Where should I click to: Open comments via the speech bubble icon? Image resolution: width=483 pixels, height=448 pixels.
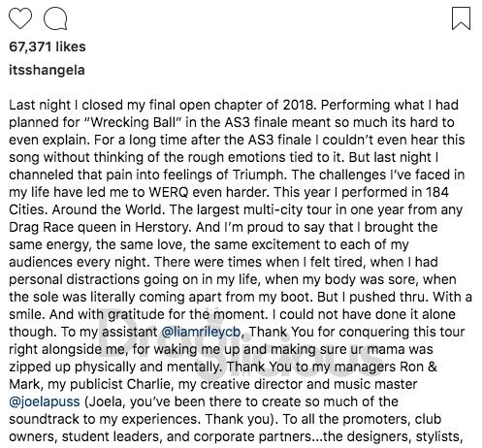[55, 18]
